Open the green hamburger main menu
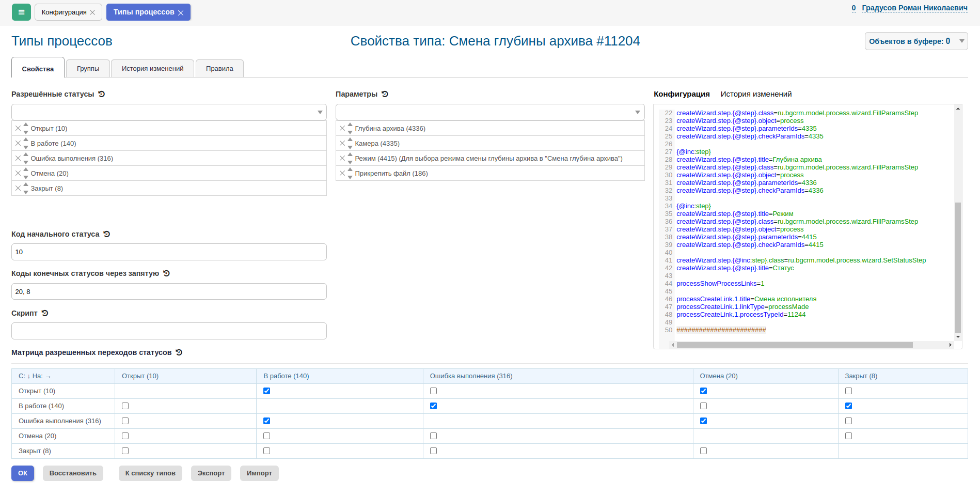The image size is (980, 495). click(21, 12)
